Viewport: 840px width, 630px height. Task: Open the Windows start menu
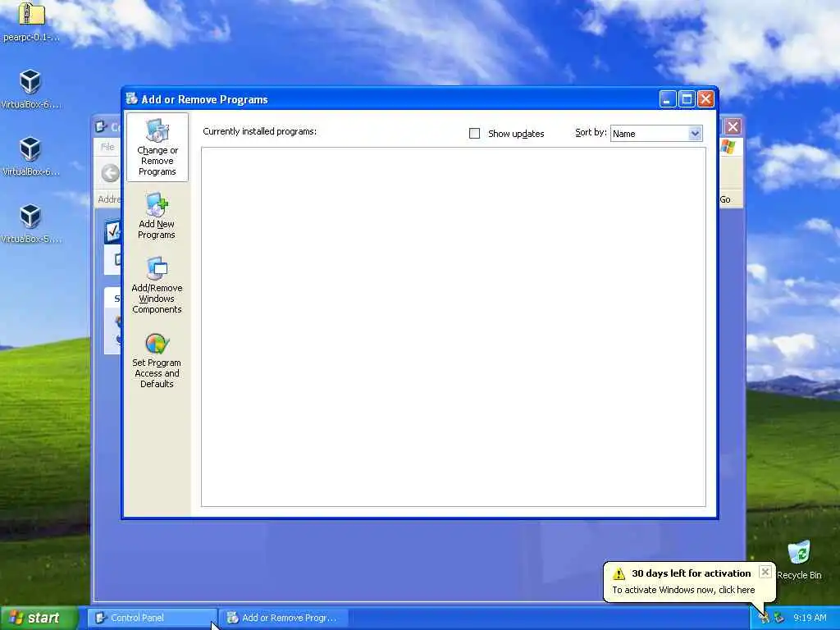tap(39, 618)
